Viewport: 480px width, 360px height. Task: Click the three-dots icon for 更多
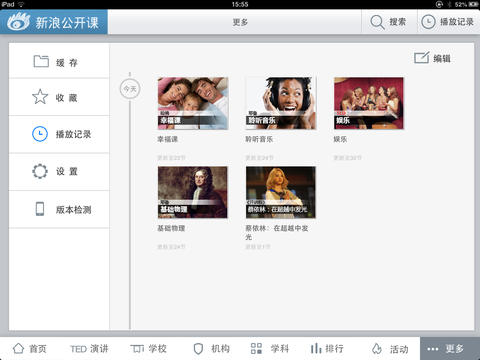click(x=433, y=349)
